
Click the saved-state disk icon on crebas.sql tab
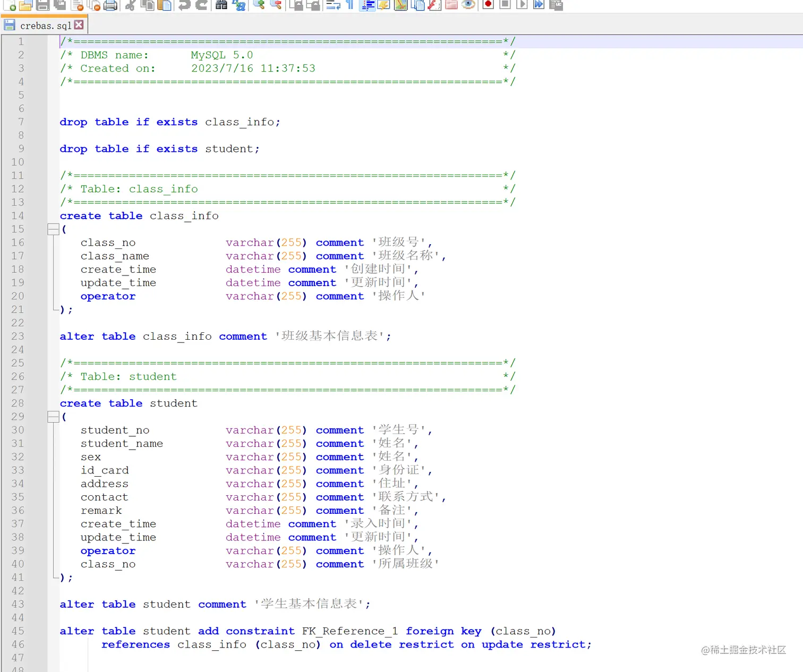click(x=10, y=25)
